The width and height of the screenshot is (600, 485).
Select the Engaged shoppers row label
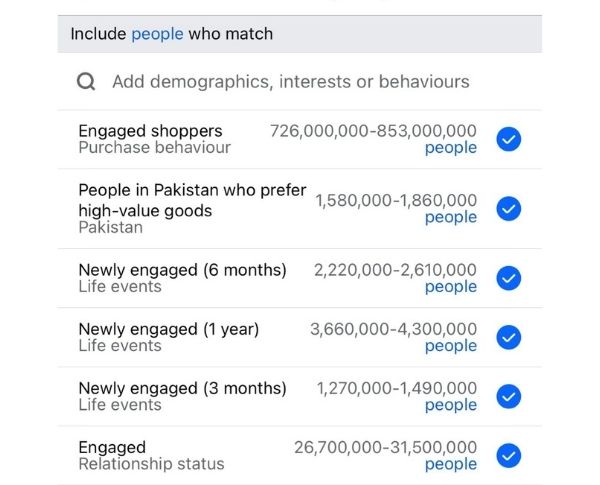150,131
